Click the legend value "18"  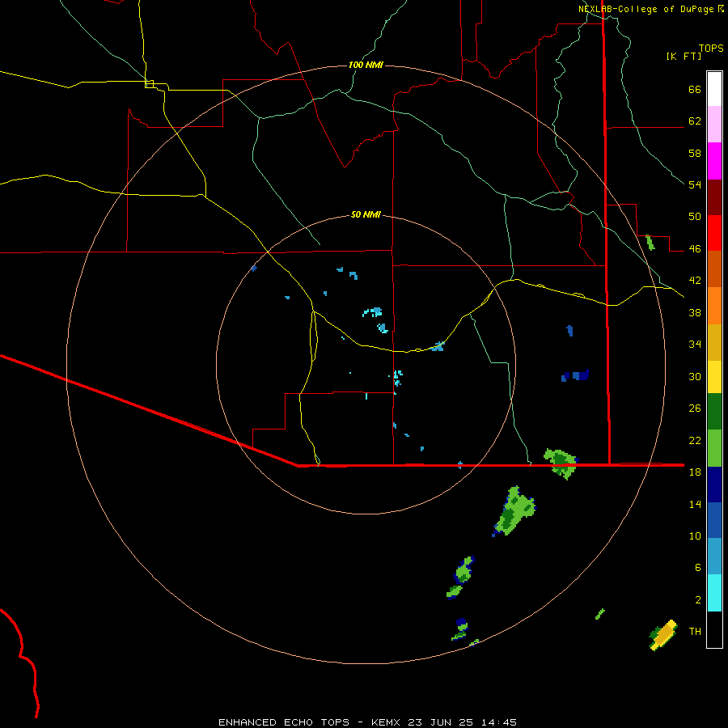(x=695, y=472)
